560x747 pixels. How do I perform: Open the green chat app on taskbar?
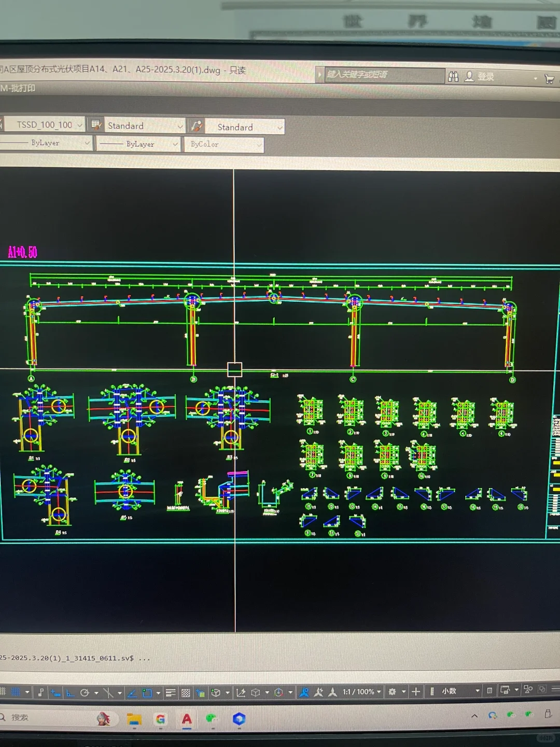click(x=212, y=718)
